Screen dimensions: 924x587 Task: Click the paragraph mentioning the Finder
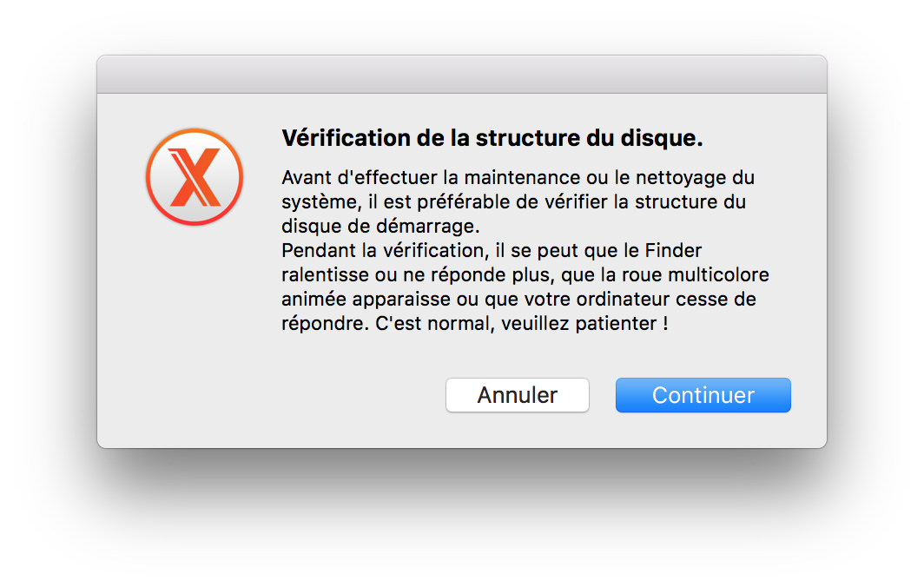coord(491,250)
